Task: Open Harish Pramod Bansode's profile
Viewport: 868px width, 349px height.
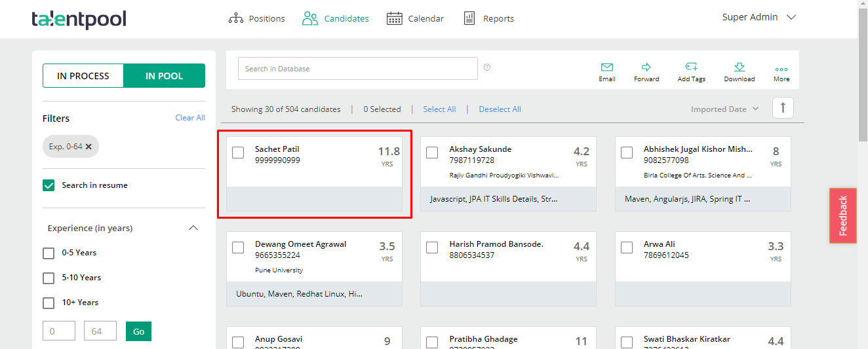Action: 496,244
